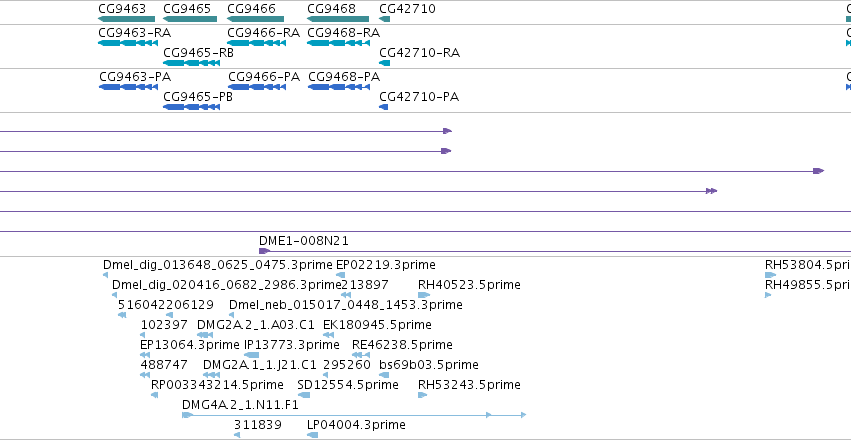This screenshot has width=851, height=440.
Task: Click the CG9468-PA label text
Action: (344, 76)
